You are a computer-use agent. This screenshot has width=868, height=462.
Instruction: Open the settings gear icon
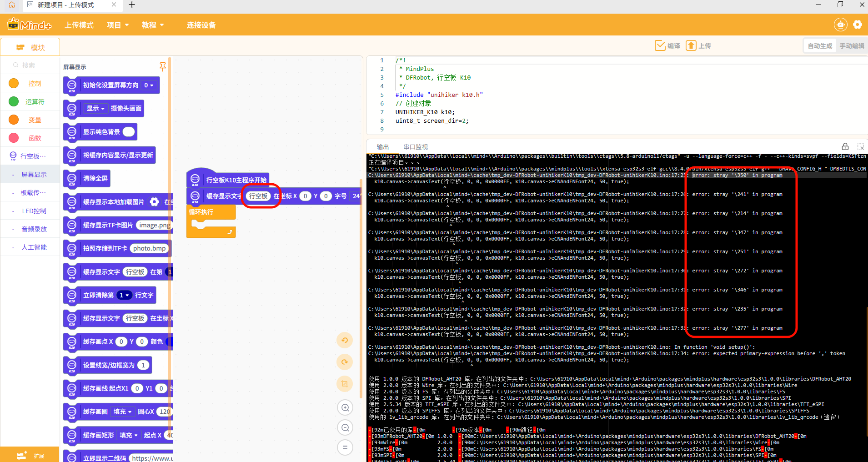pos(858,25)
